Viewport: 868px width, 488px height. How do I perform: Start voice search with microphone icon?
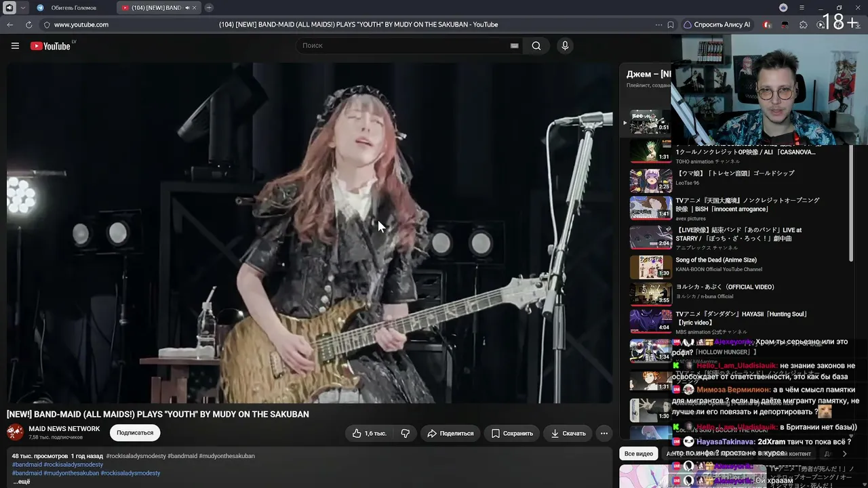pyautogui.click(x=565, y=45)
